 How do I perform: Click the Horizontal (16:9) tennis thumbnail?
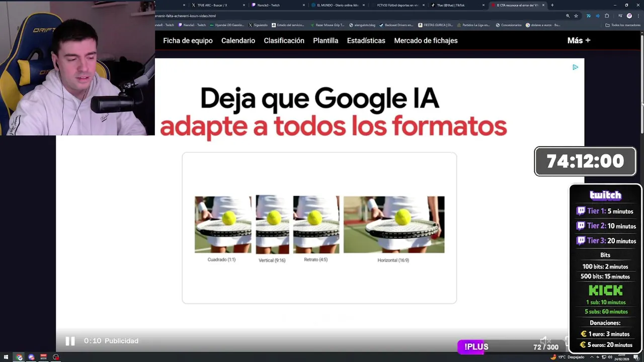coord(394,224)
